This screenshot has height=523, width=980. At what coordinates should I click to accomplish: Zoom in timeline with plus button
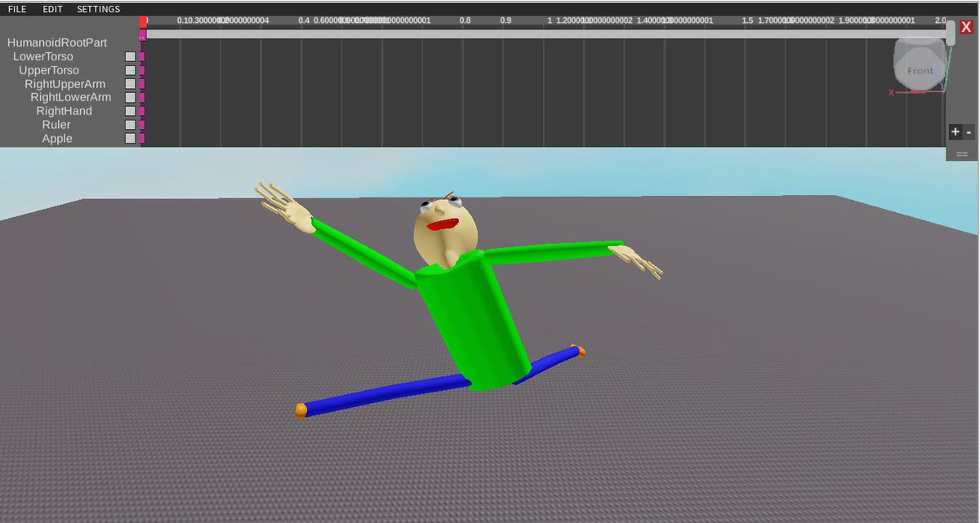[955, 131]
